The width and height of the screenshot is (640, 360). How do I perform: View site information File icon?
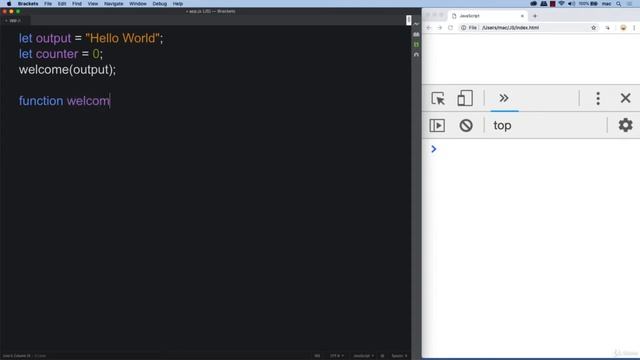[x=469, y=28]
